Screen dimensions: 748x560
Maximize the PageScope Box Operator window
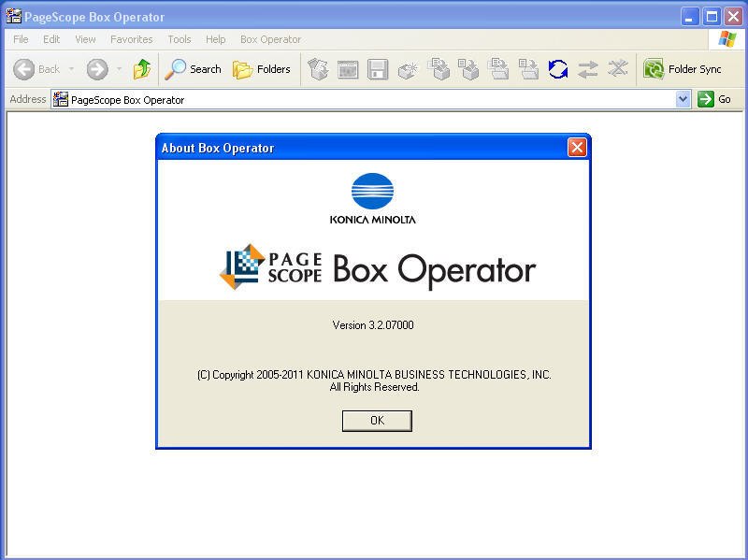tap(712, 17)
